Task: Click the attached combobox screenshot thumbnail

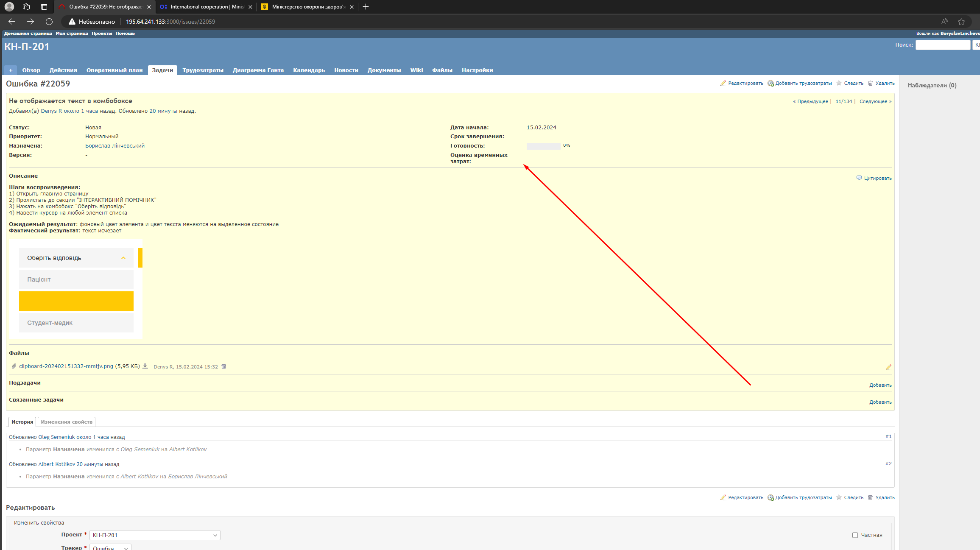Action: (76, 290)
